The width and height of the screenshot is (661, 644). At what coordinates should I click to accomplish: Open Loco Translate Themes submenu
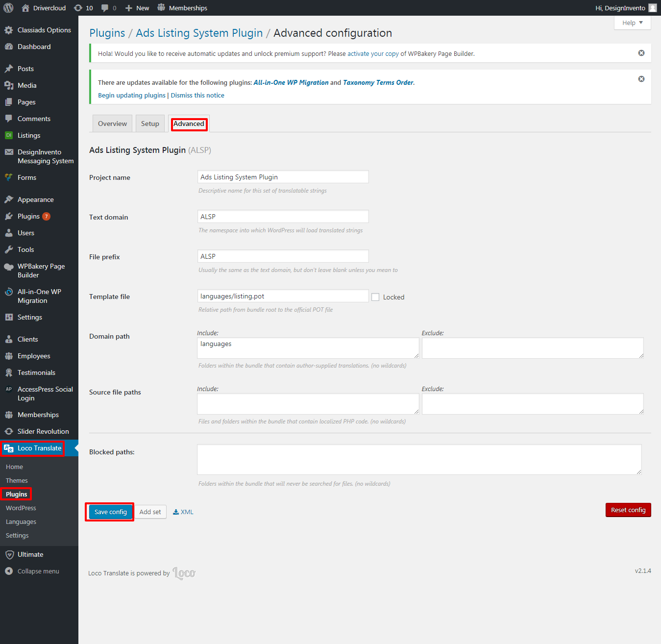click(x=17, y=481)
